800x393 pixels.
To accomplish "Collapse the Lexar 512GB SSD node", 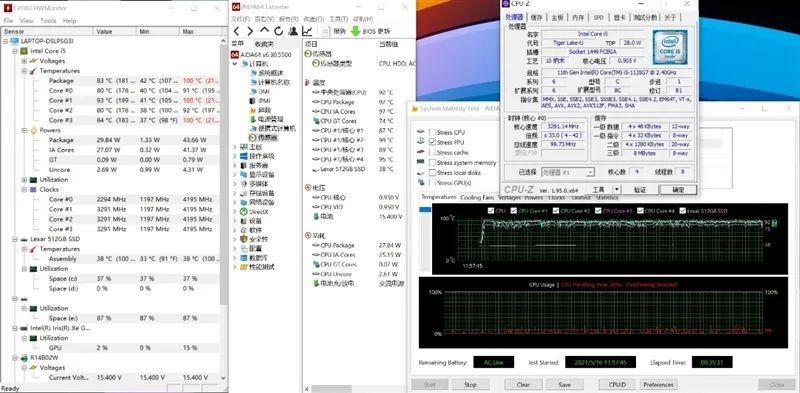I will pyautogui.click(x=14, y=239).
